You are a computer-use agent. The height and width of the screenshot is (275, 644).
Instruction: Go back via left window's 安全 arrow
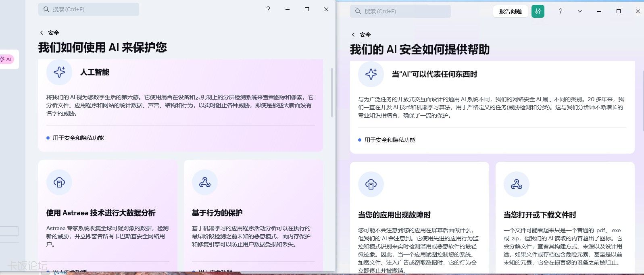point(42,33)
